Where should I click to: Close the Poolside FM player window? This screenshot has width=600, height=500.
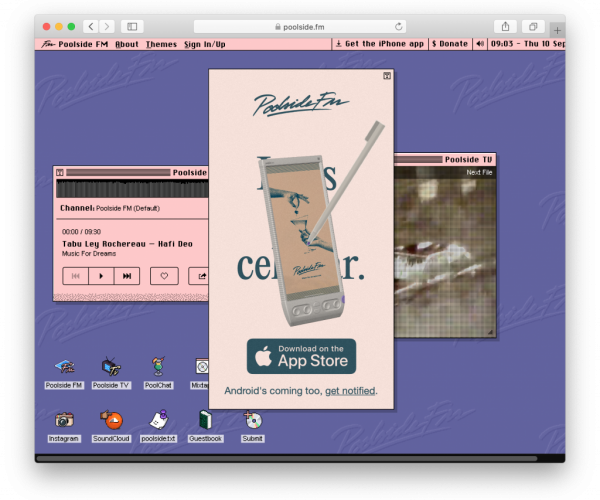(60, 173)
